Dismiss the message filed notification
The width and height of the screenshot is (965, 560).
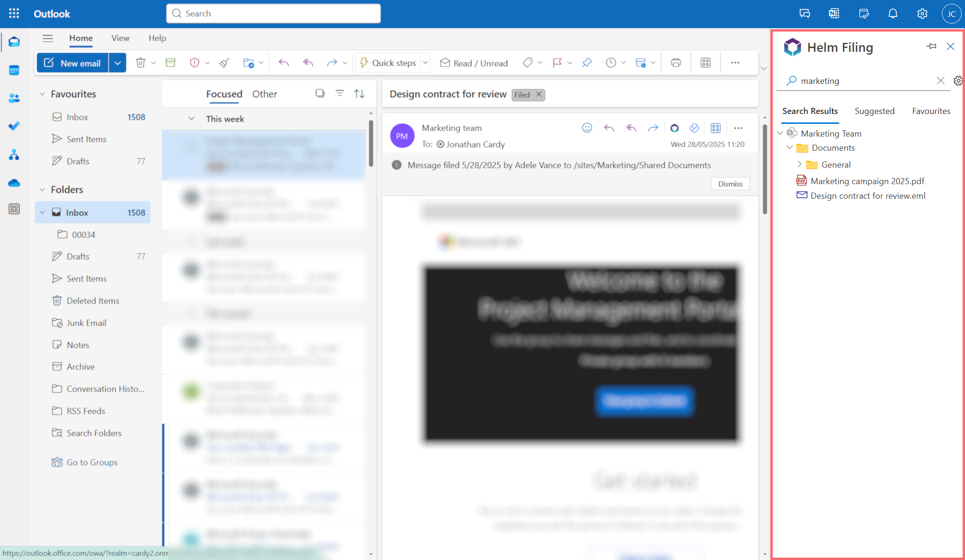point(730,184)
